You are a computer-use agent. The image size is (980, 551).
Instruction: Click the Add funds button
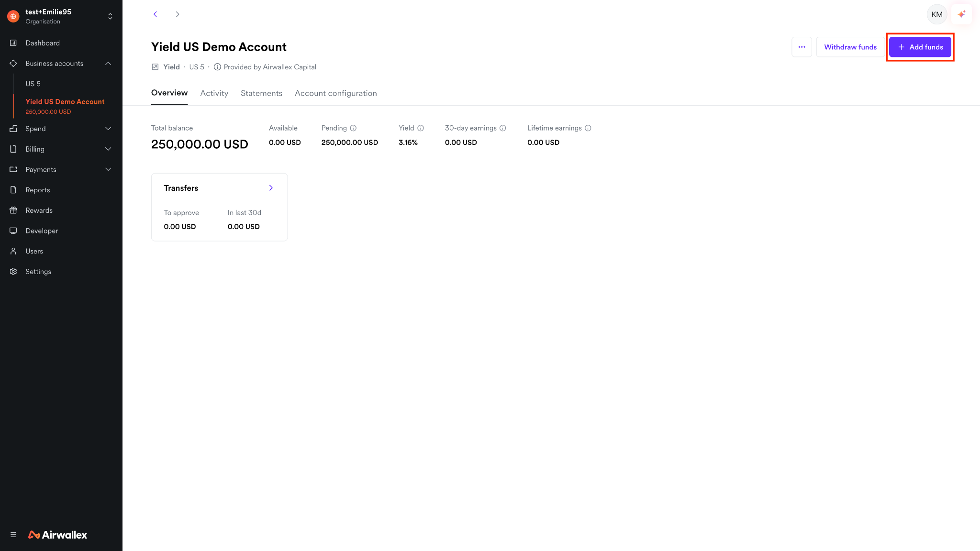tap(920, 47)
